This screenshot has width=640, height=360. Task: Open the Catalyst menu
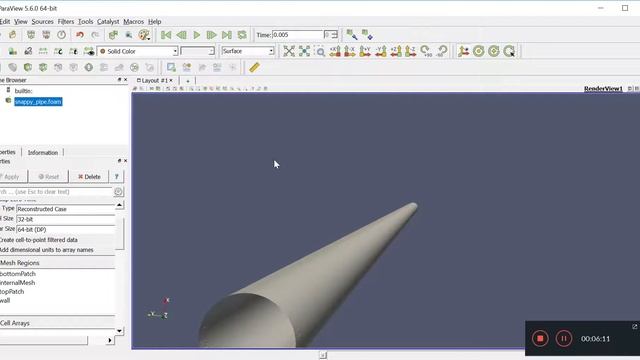[x=108, y=22]
